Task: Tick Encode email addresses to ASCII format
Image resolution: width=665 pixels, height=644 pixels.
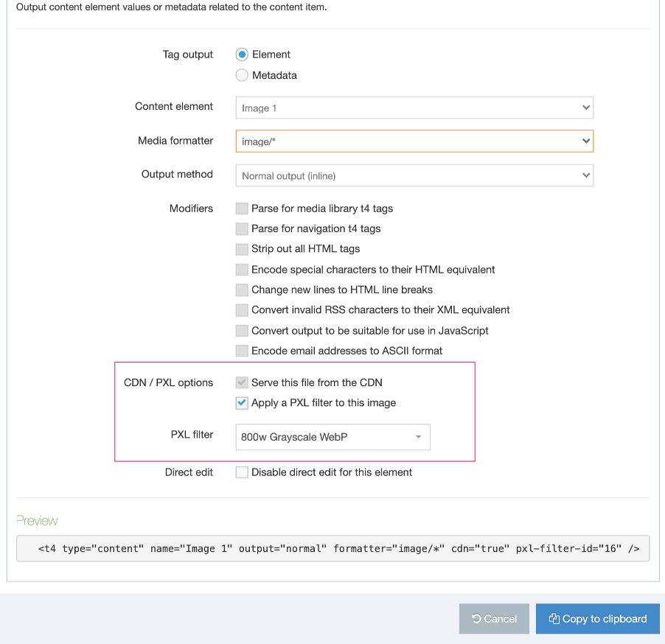Action: pos(242,351)
